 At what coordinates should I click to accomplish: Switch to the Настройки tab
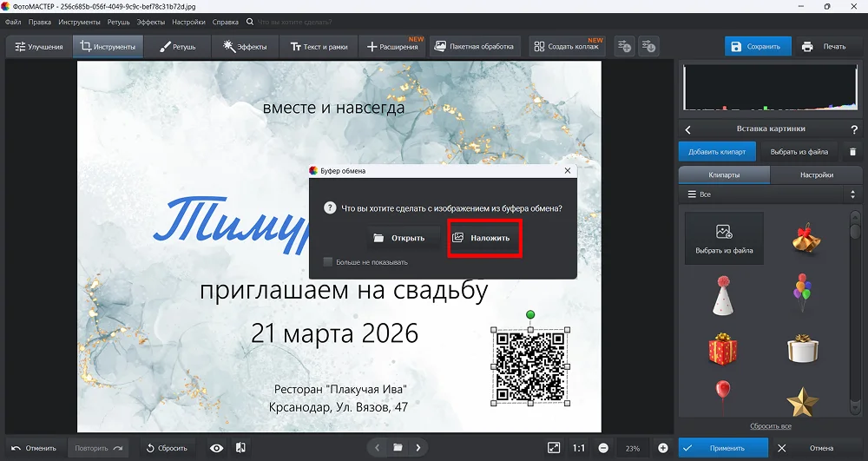tap(816, 175)
